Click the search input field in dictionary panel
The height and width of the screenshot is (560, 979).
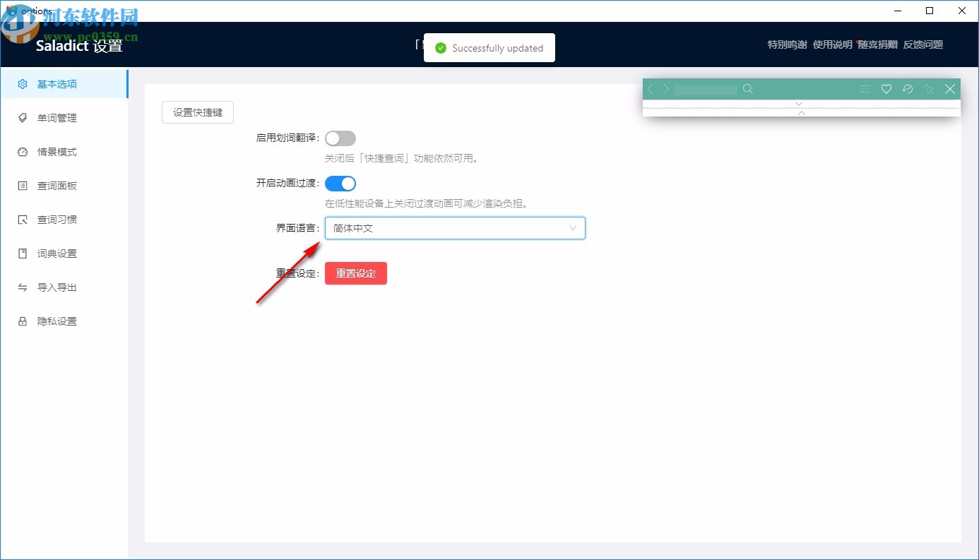tap(704, 90)
